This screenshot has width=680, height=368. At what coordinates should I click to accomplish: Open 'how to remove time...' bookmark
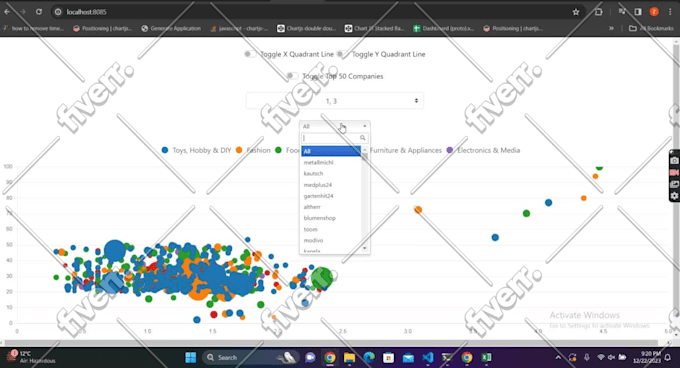point(33,29)
